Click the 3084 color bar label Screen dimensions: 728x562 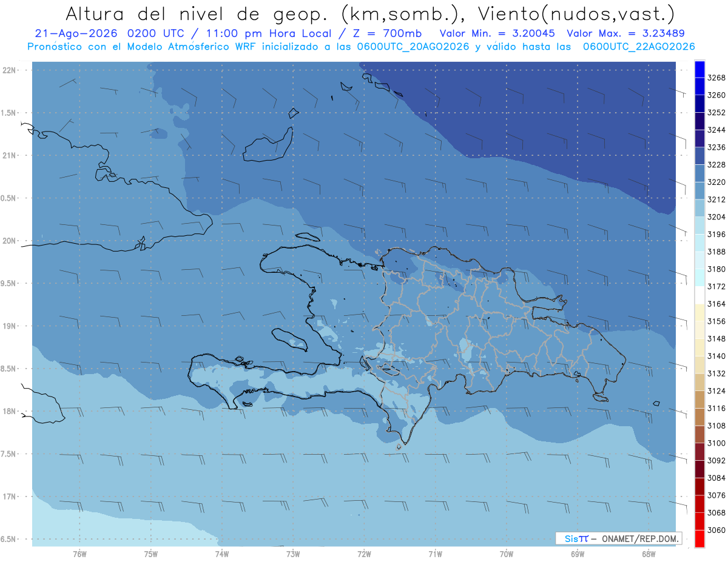click(x=716, y=478)
